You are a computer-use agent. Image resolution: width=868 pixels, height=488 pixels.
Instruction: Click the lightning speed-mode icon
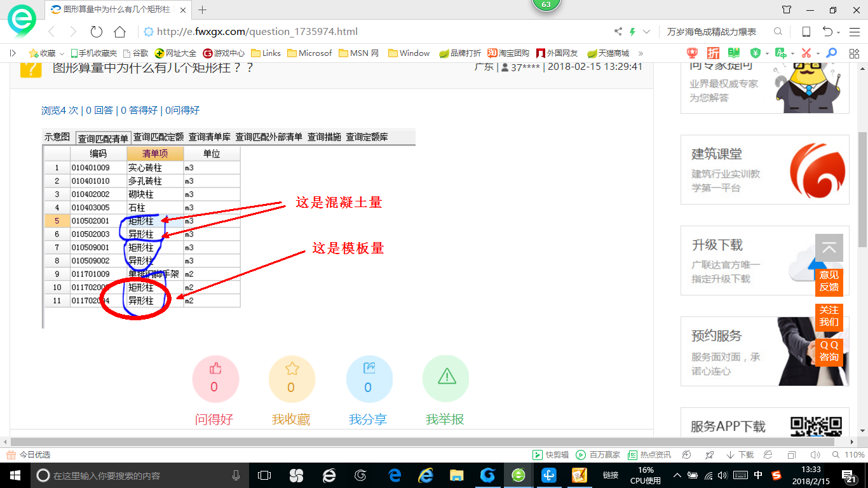[x=632, y=32]
